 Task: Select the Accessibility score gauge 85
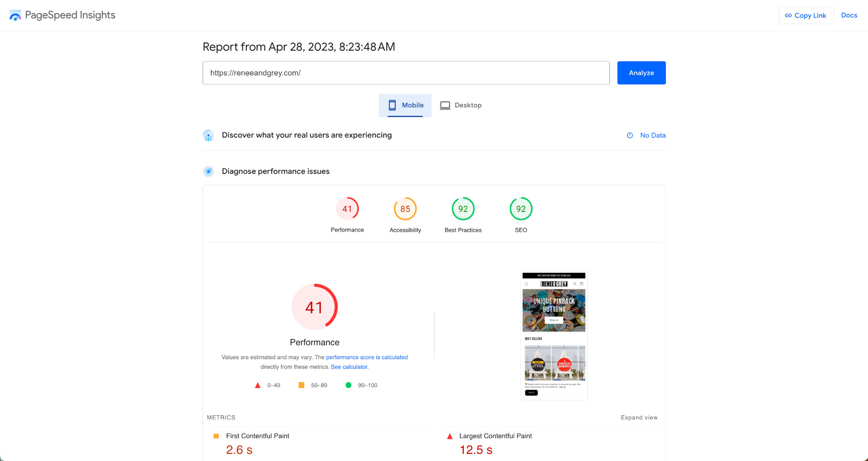[405, 209]
